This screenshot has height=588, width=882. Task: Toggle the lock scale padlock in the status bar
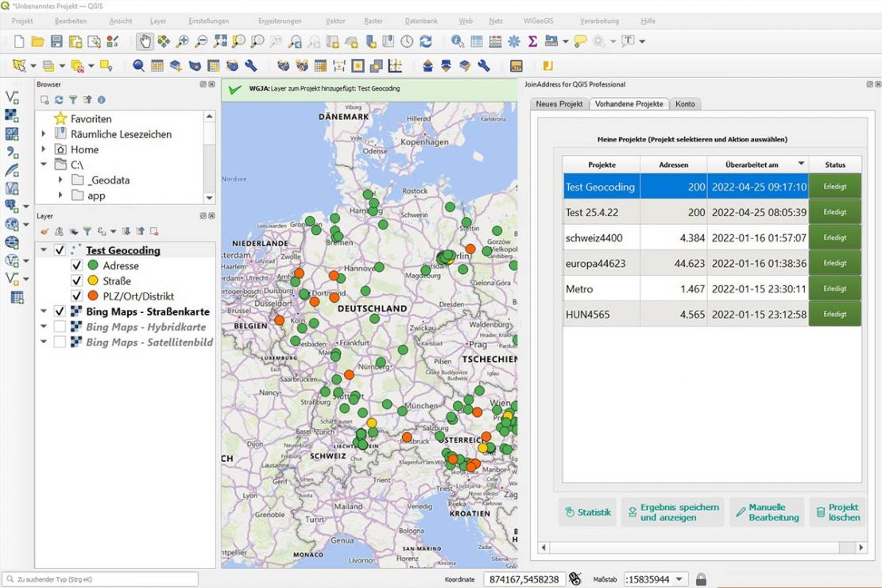click(x=701, y=579)
